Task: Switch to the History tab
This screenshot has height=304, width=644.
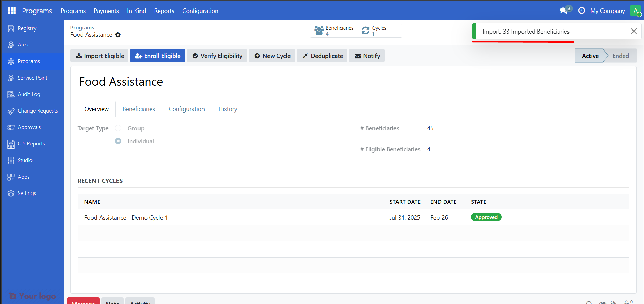Action: point(228,109)
